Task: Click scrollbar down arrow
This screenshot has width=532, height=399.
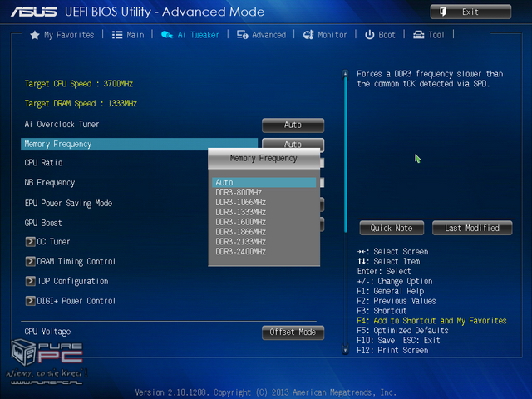Action: (x=346, y=350)
